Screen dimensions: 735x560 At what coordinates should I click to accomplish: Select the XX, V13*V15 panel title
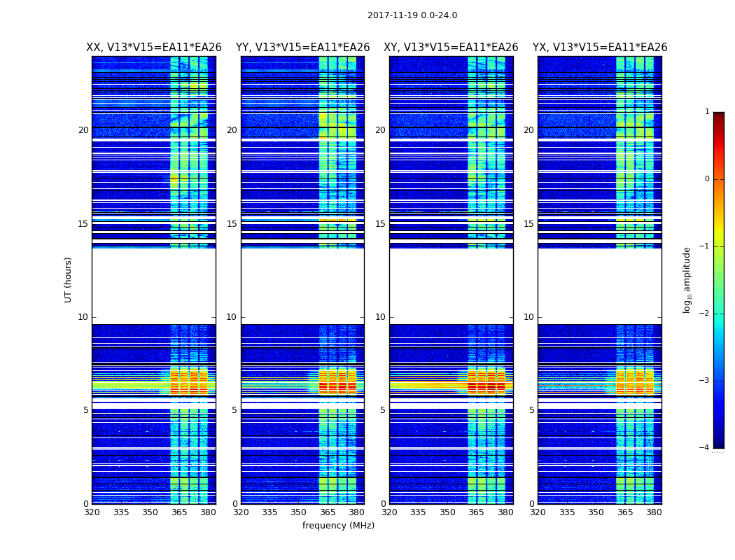tap(153, 48)
